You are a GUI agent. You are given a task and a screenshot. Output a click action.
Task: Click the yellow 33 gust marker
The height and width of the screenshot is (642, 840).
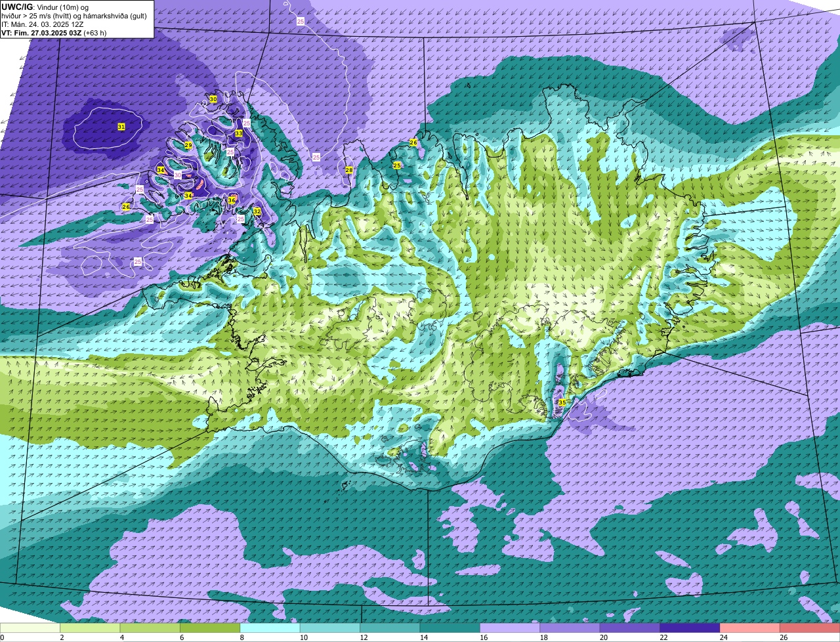pos(239,133)
